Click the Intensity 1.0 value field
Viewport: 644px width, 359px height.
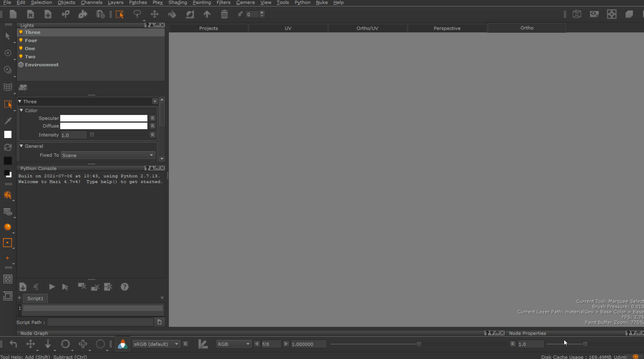click(x=74, y=135)
